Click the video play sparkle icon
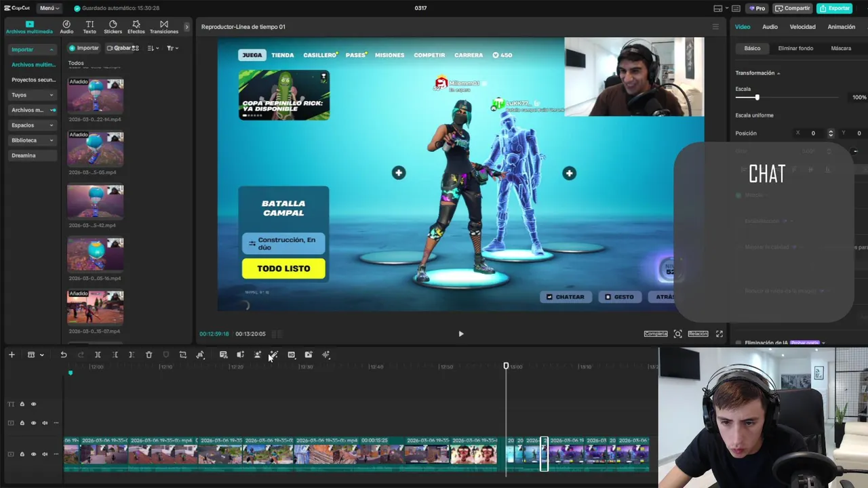Screen dimensions: 868x488 (309, 354)
